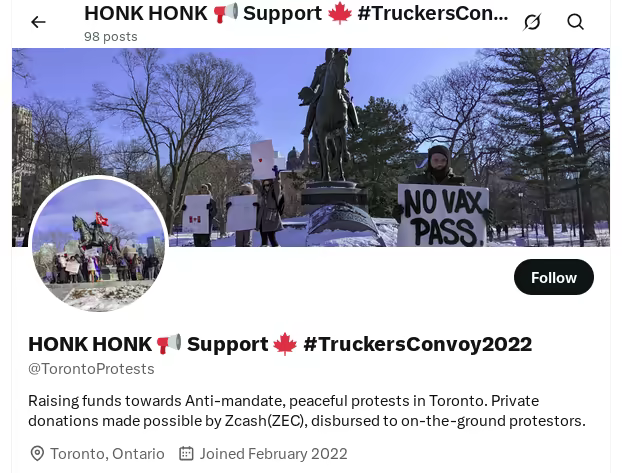Click the 98 posts count

coord(111,37)
